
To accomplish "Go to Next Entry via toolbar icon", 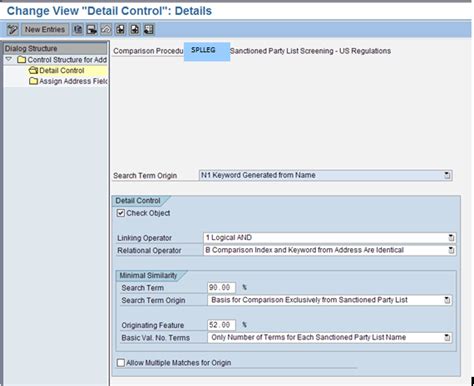I will (135, 30).
